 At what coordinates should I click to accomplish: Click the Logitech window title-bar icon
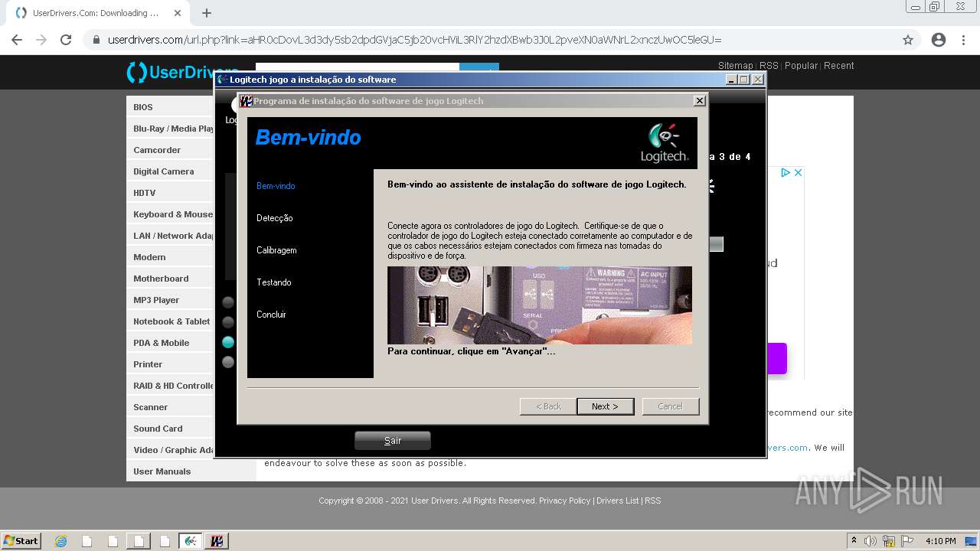click(223, 80)
